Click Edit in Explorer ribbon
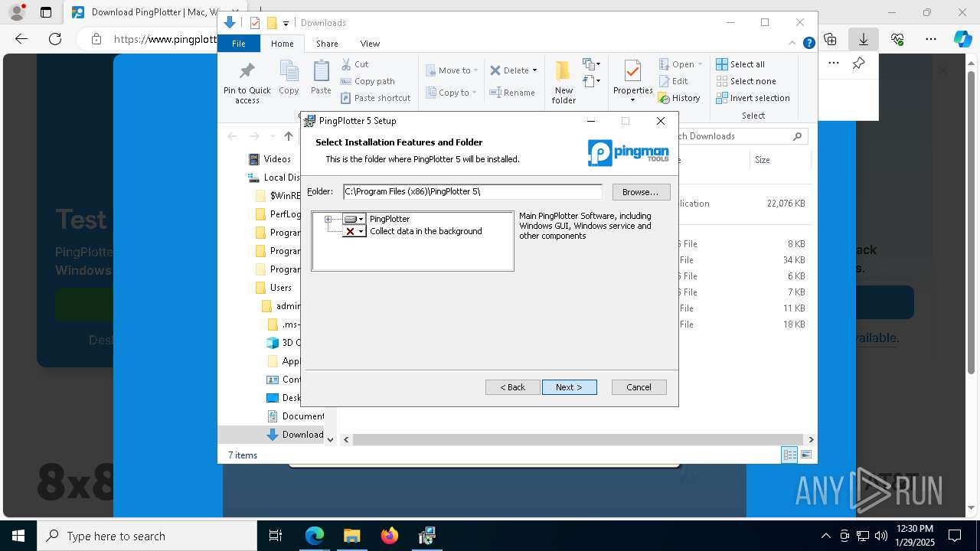 pos(673,81)
